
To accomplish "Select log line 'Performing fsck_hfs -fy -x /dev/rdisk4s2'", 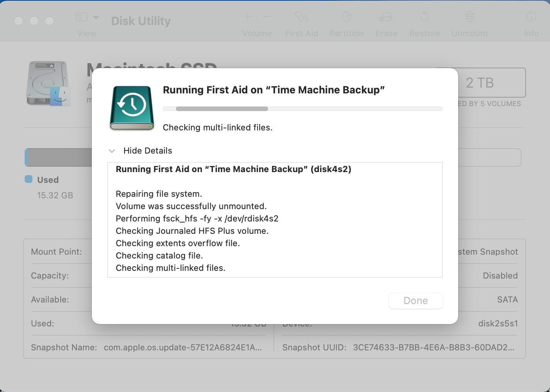I will (x=197, y=219).
